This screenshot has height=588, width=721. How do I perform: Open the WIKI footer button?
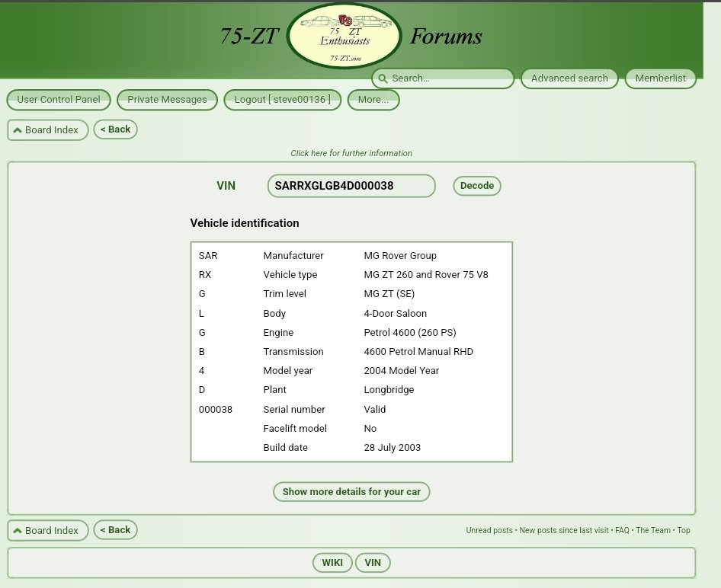pos(332,563)
